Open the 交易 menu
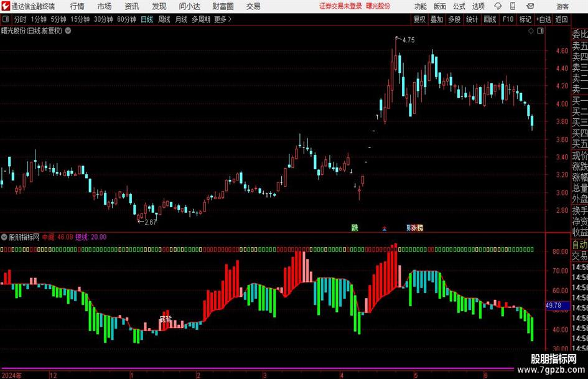 coord(253,6)
